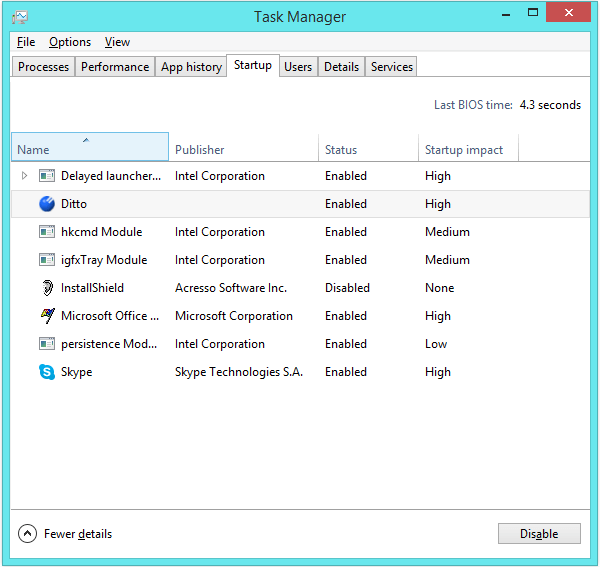This screenshot has height=567, width=600.
Task: Click the Task Manager title bar icon
Action: click(20, 17)
